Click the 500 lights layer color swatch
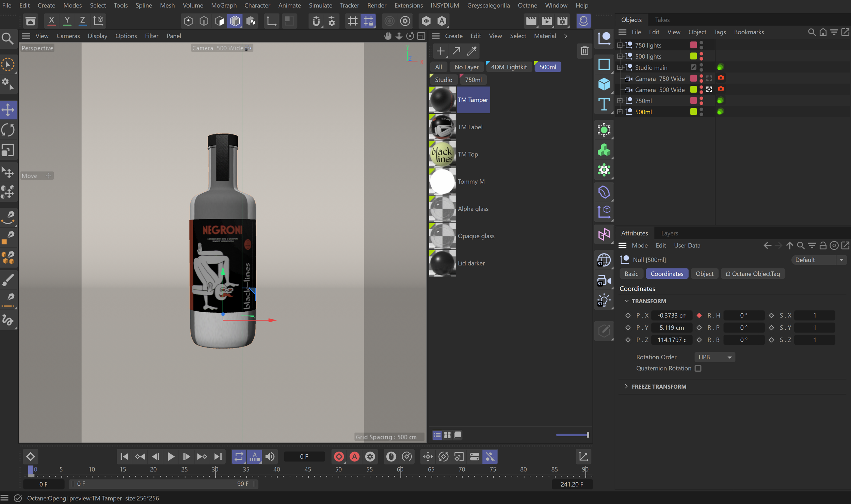 (693, 56)
